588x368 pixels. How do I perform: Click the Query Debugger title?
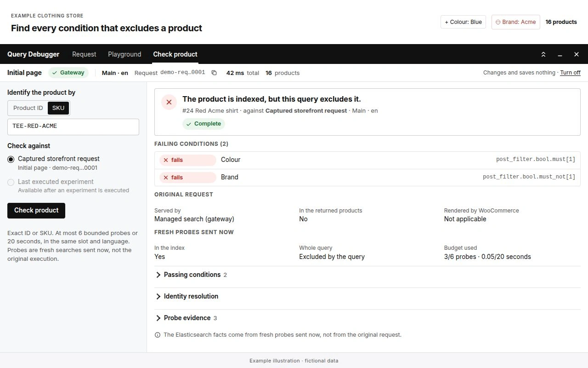[33, 54]
